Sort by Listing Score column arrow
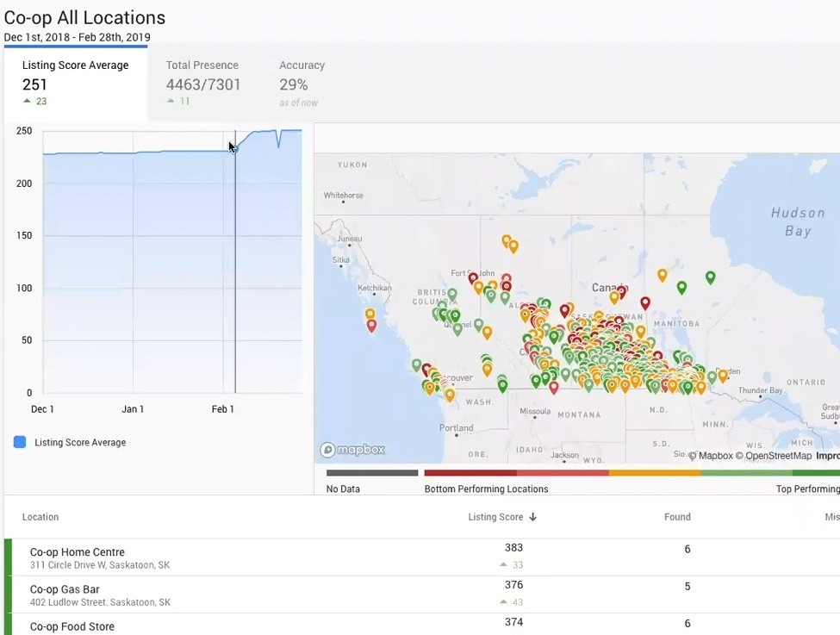This screenshot has width=840, height=635. click(x=533, y=517)
